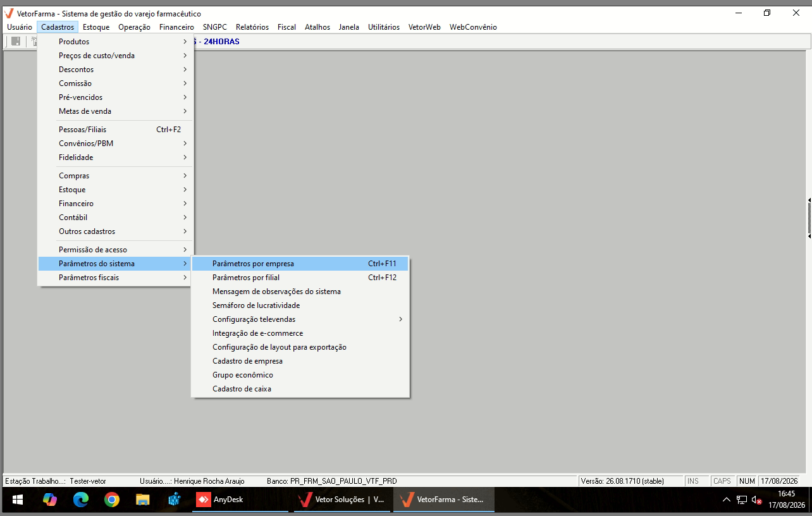The height and width of the screenshot is (516, 812).
Task: Open the WebConvênio menu
Action: 473,27
